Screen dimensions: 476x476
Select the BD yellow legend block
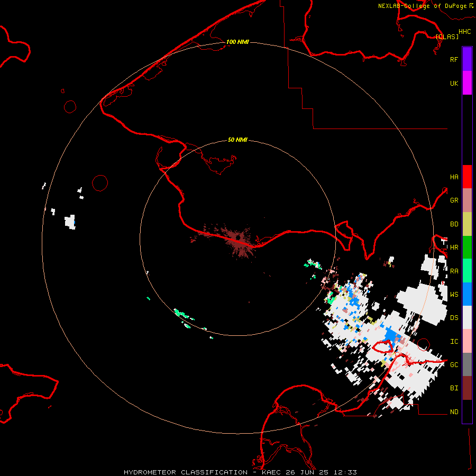pos(467,224)
